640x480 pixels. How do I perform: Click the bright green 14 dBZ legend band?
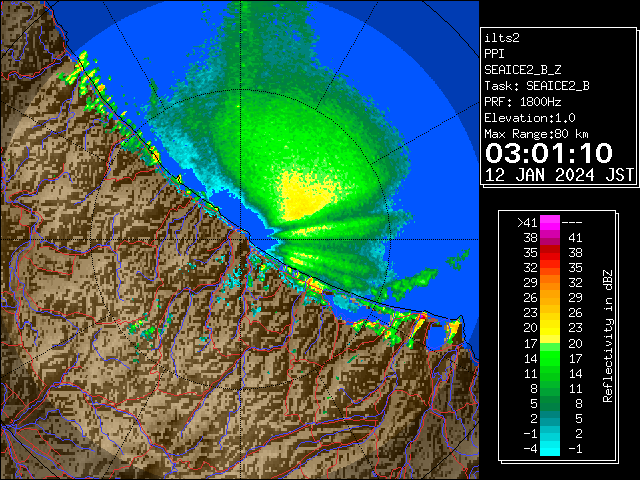[x=550, y=358]
